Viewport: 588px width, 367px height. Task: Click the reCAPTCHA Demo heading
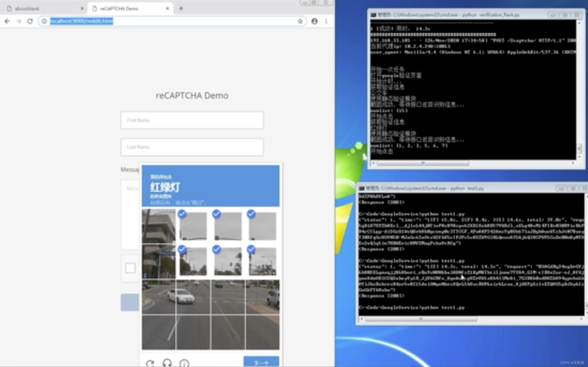[x=192, y=96]
